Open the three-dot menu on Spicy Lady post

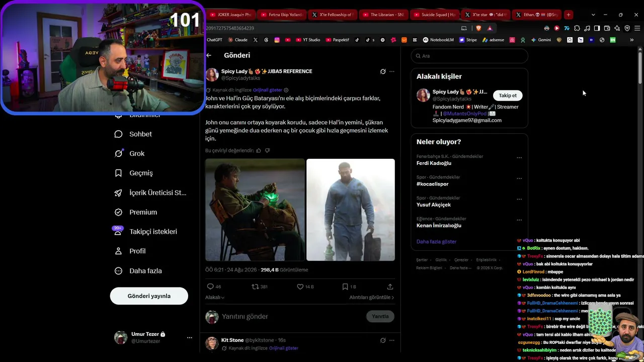coord(392,71)
